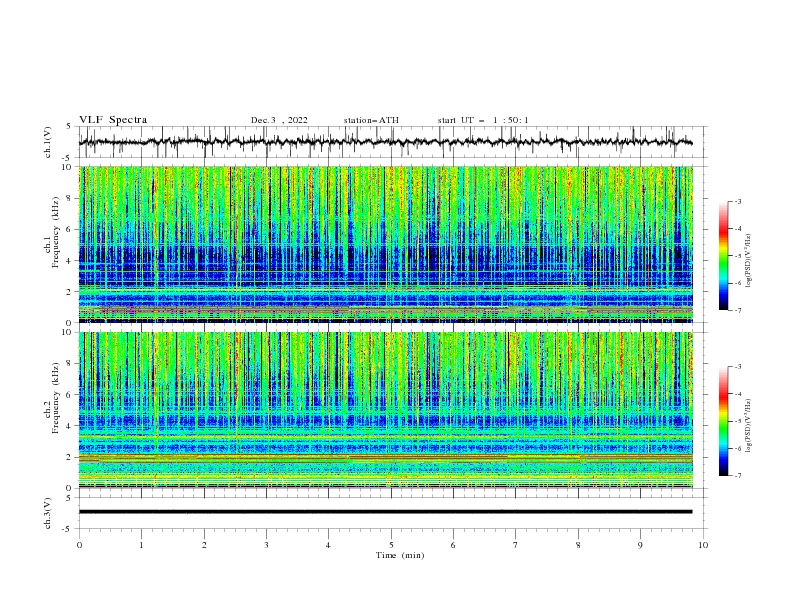Screen dimensions: 792x612
Task: Click the ch.1 voltage waveform trace
Action: click(385, 142)
